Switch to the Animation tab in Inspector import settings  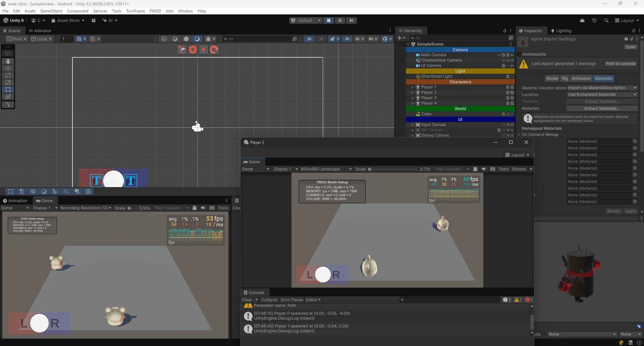581,78
